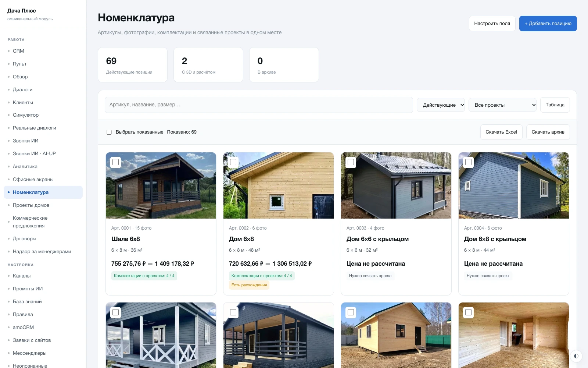Open the 'Действующие' status dropdown
Screen dimensions: 588x368
(x=441, y=105)
